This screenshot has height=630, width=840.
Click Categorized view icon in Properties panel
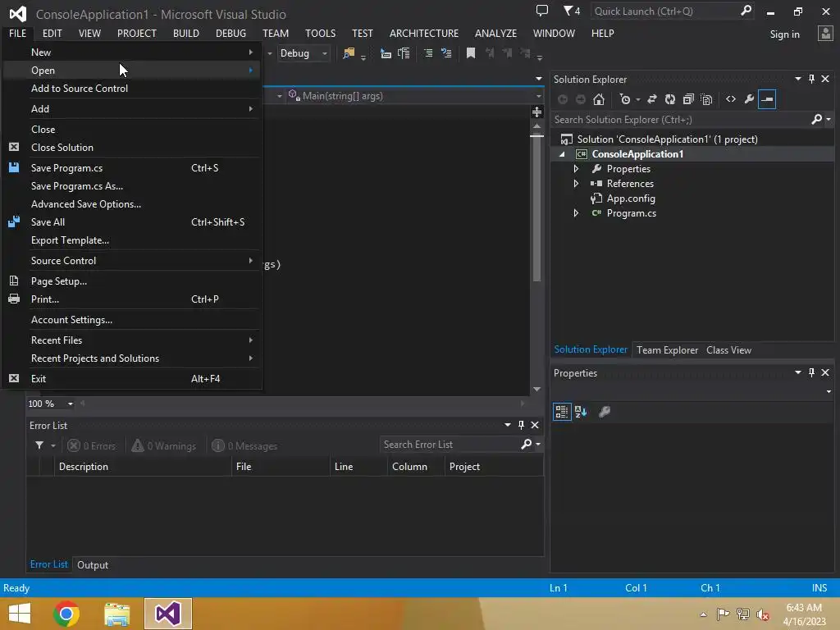(x=561, y=412)
